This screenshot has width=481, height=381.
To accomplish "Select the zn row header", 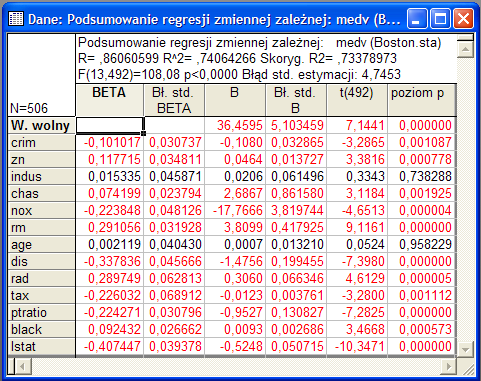I will pyautogui.click(x=41, y=160).
